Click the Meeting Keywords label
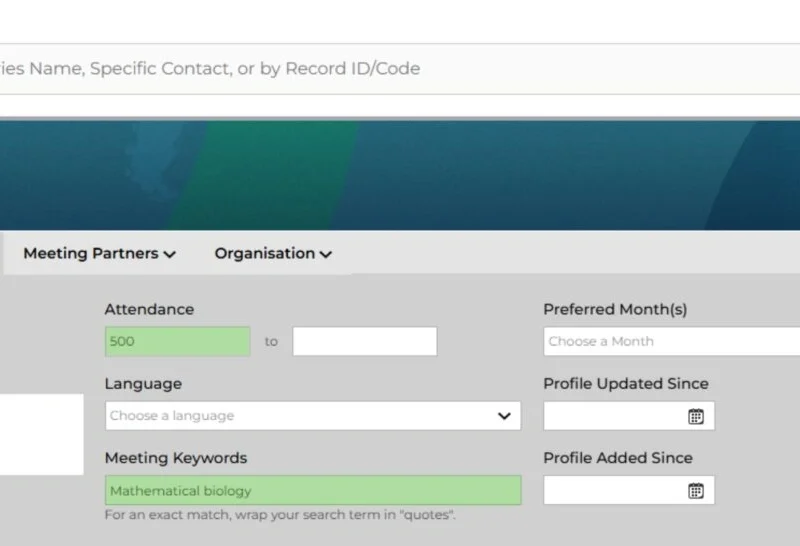800x546 pixels. (x=176, y=458)
